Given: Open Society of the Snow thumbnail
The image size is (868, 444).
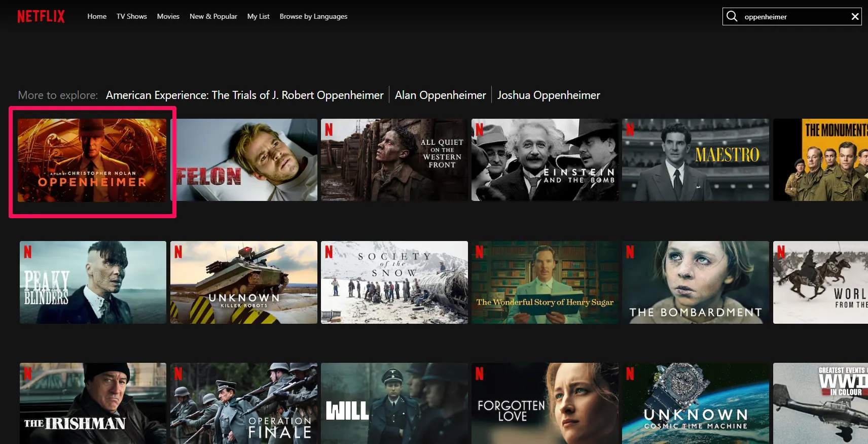Looking at the screenshot, I should pos(394,282).
